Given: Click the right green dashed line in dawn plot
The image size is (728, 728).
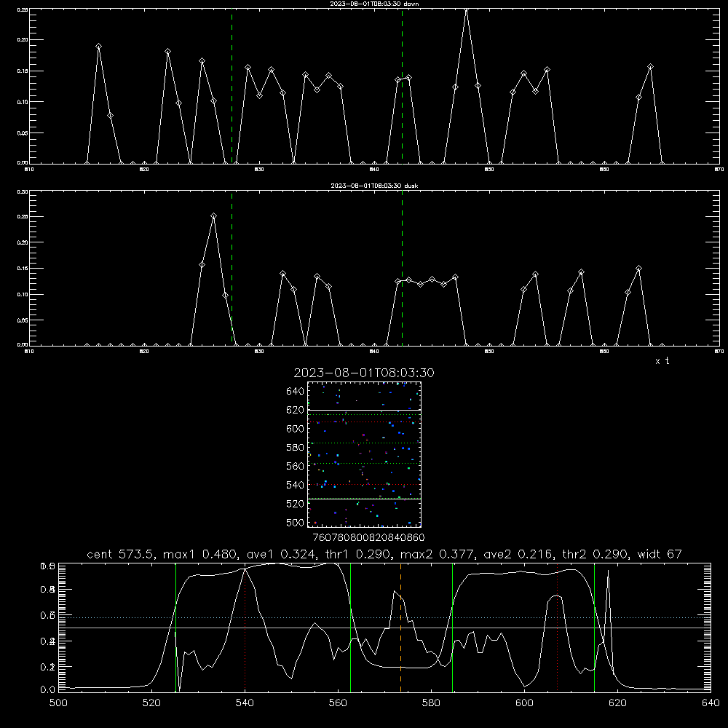Looking at the screenshot, I should (402, 86).
